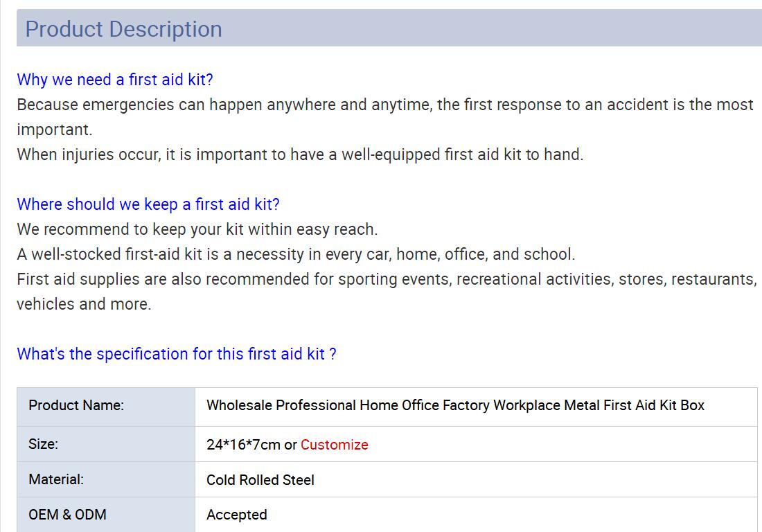
Task: Click the Wholesale Professional product name value
Action: (x=455, y=405)
